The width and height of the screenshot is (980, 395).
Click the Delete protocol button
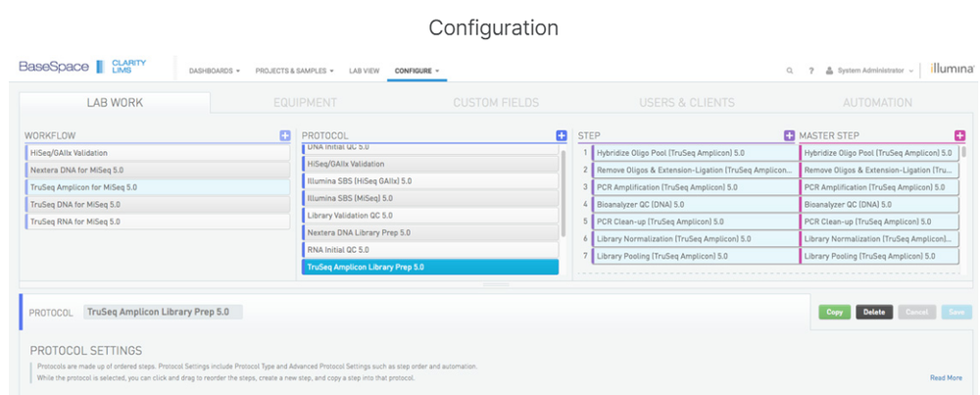[x=874, y=312]
